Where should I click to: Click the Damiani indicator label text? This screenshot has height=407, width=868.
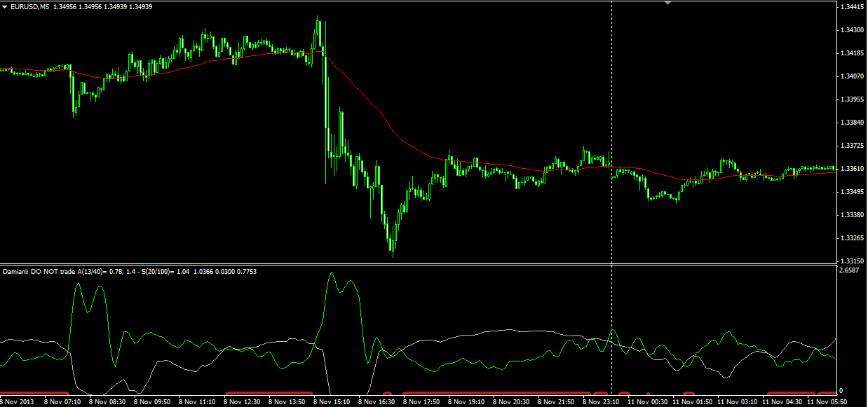point(130,270)
